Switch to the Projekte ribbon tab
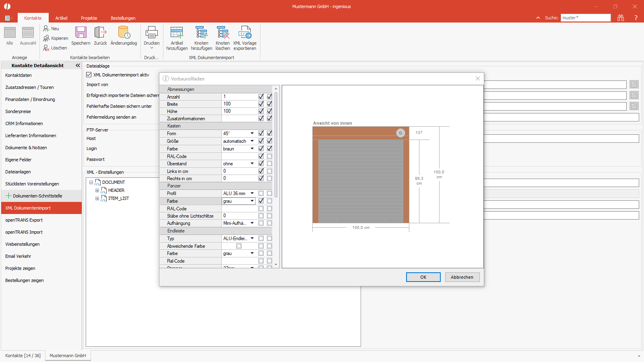Screen dimensions: 644x362 (x=89, y=18)
